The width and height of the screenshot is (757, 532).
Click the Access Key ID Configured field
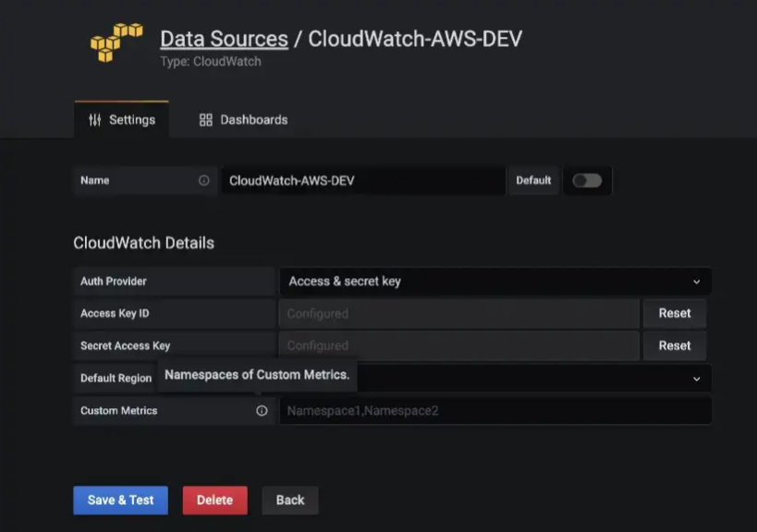point(459,313)
